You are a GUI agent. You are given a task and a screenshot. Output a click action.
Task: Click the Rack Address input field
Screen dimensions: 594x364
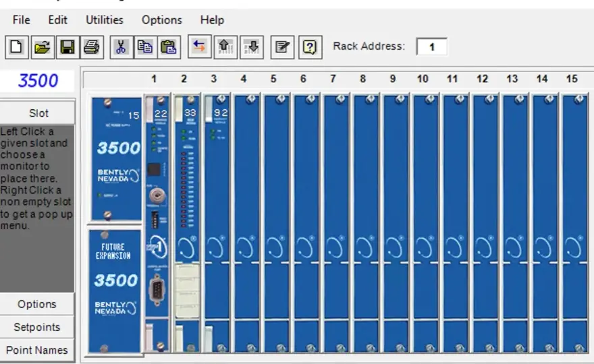click(431, 47)
